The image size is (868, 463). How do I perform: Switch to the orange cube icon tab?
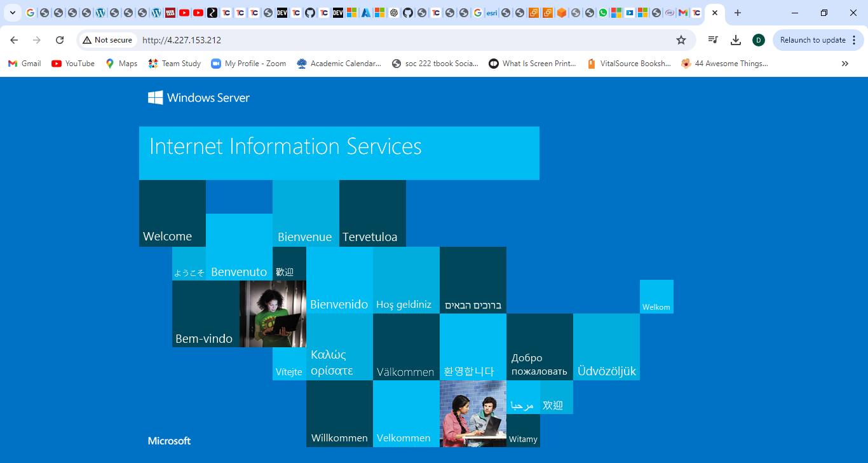(x=561, y=13)
